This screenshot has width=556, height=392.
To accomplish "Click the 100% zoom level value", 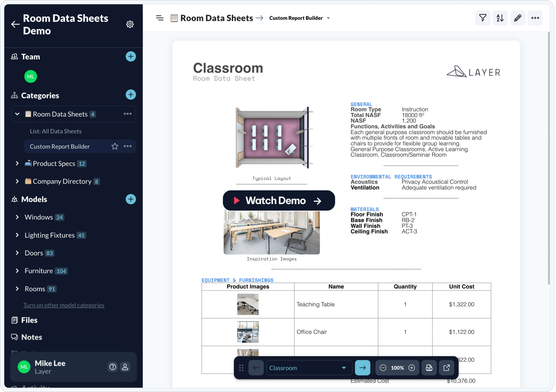I will (397, 368).
